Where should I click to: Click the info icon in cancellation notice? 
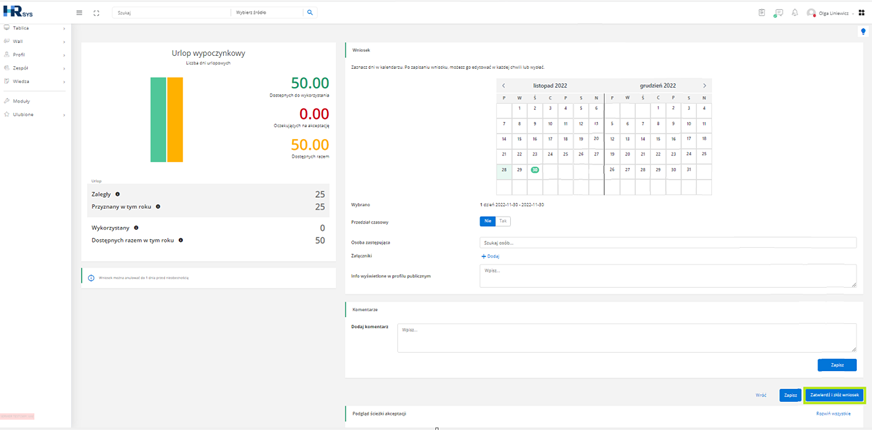91,277
